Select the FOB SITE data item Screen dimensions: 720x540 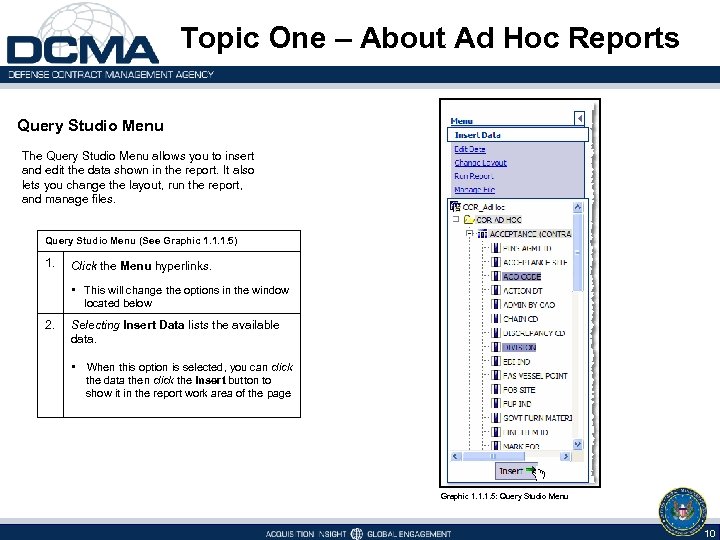click(519, 389)
